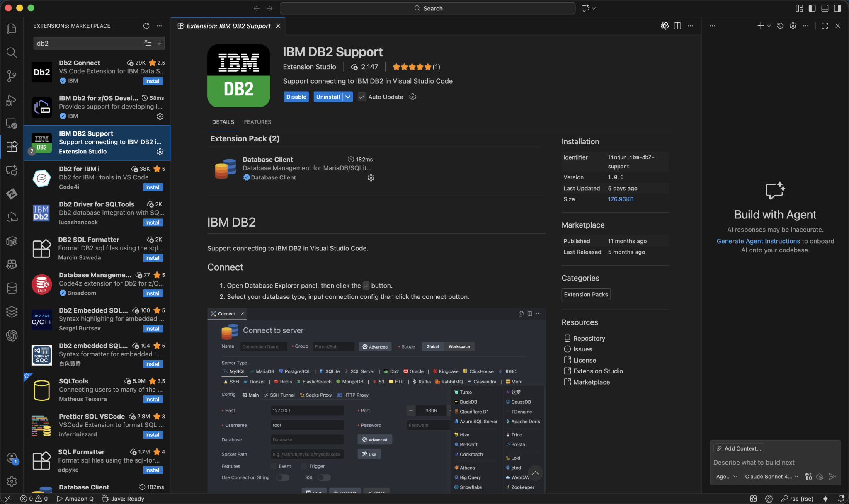
Task: Click the Generate Agent Instructions link
Action: [758, 241]
